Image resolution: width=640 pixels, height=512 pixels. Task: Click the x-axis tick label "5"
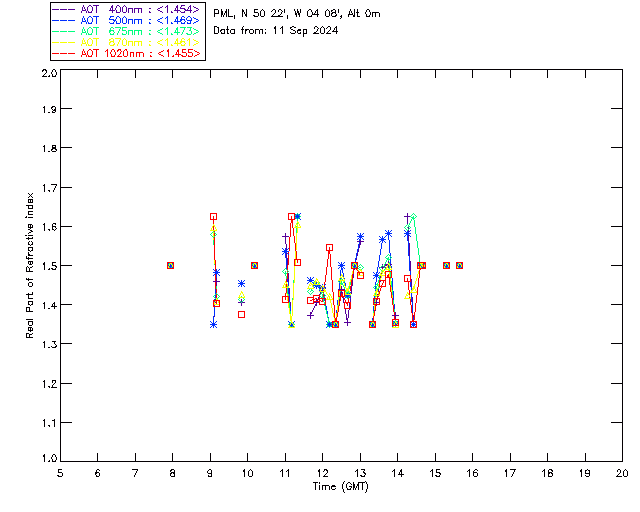tap(60, 473)
